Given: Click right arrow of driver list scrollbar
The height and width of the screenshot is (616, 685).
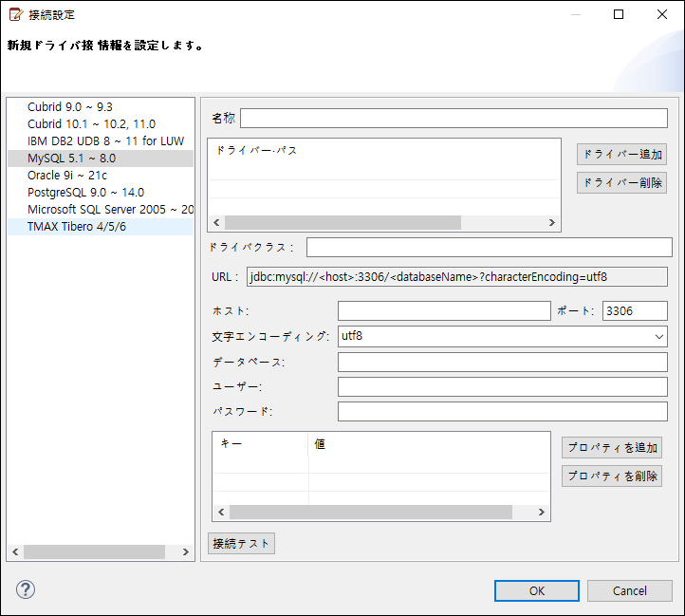Looking at the screenshot, I should (186, 551).
